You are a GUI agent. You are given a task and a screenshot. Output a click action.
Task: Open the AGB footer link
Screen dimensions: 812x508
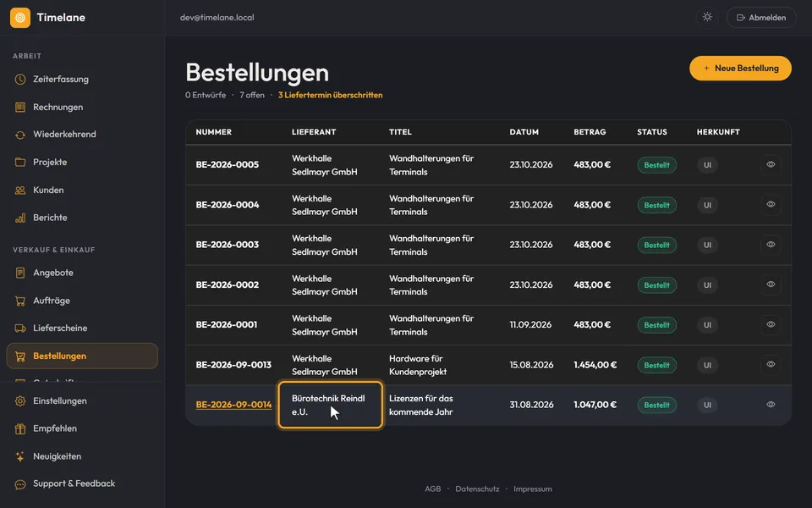point(432,489)
